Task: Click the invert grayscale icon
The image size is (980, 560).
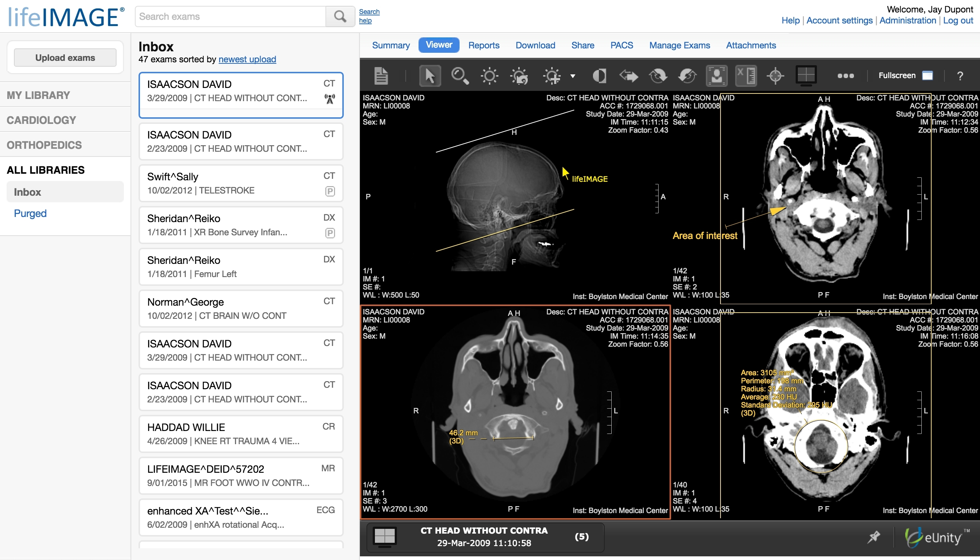Action: coord(599,76)
